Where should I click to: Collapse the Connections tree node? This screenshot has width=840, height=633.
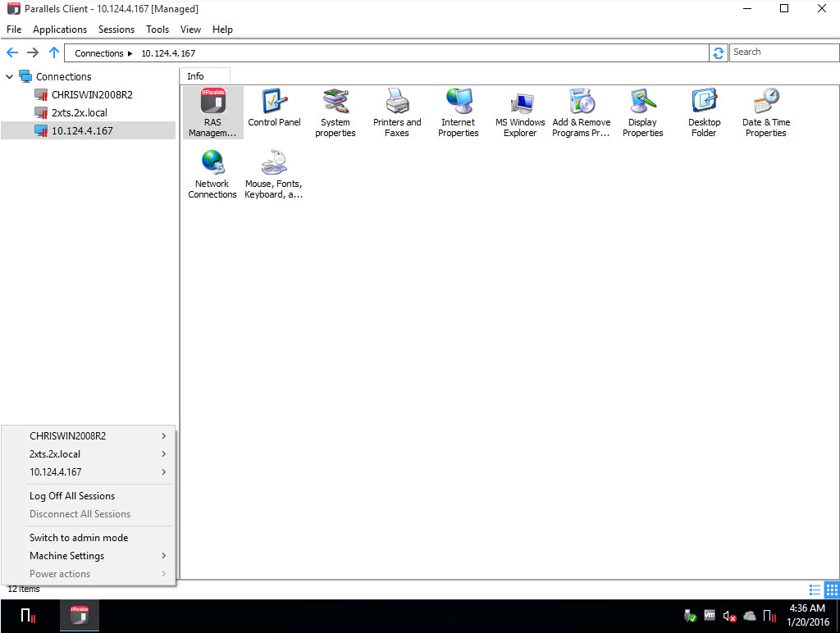tap(9, 76)
